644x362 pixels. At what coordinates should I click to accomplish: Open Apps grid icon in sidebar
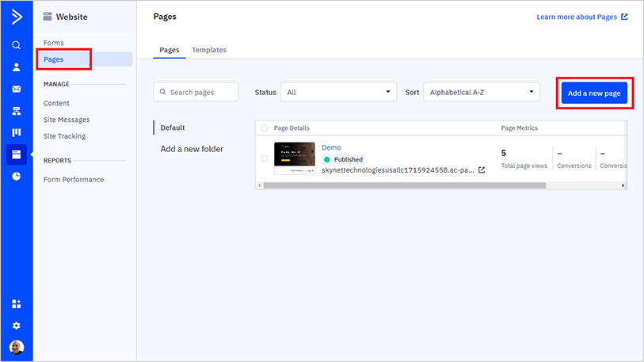[17, 303]
